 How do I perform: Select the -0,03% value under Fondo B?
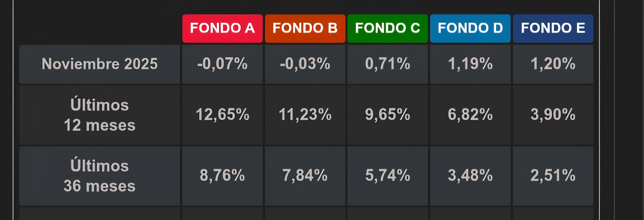click(305, 64)
